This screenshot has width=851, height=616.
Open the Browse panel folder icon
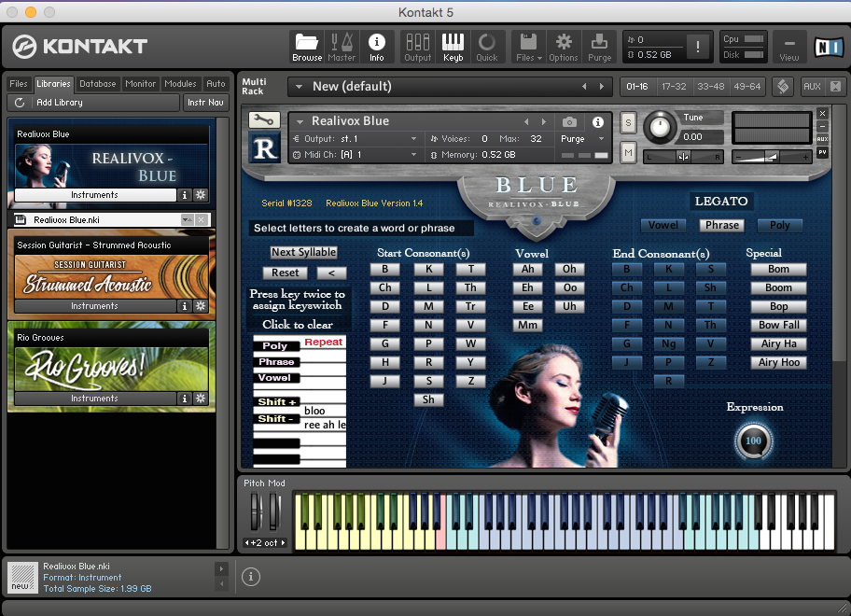pos(307,47)
